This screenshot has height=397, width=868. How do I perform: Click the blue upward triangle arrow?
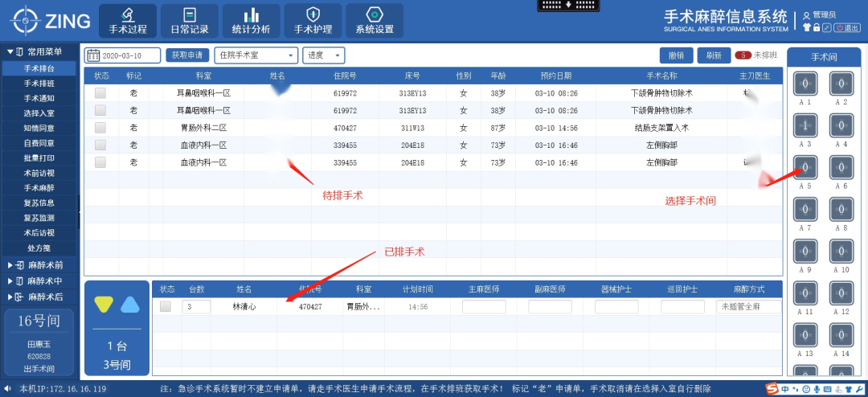click(x=130, y=304)
